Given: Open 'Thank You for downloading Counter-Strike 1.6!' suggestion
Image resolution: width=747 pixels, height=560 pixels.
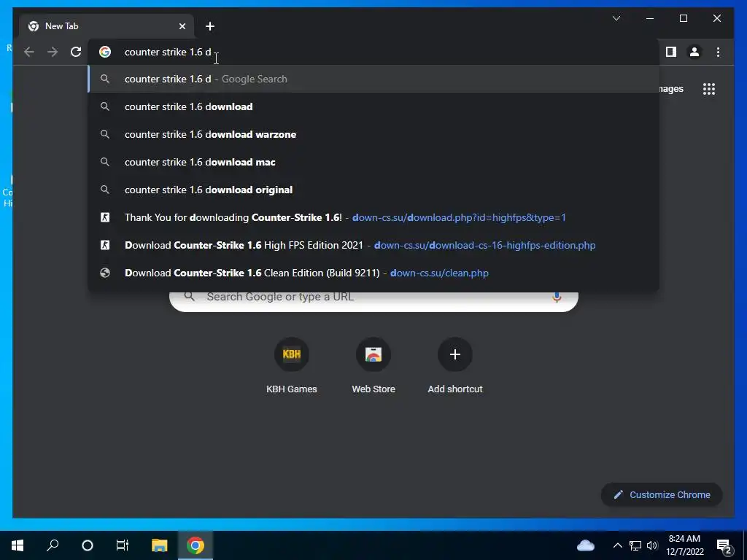Looking at the screenshot, I should (373, 217).
